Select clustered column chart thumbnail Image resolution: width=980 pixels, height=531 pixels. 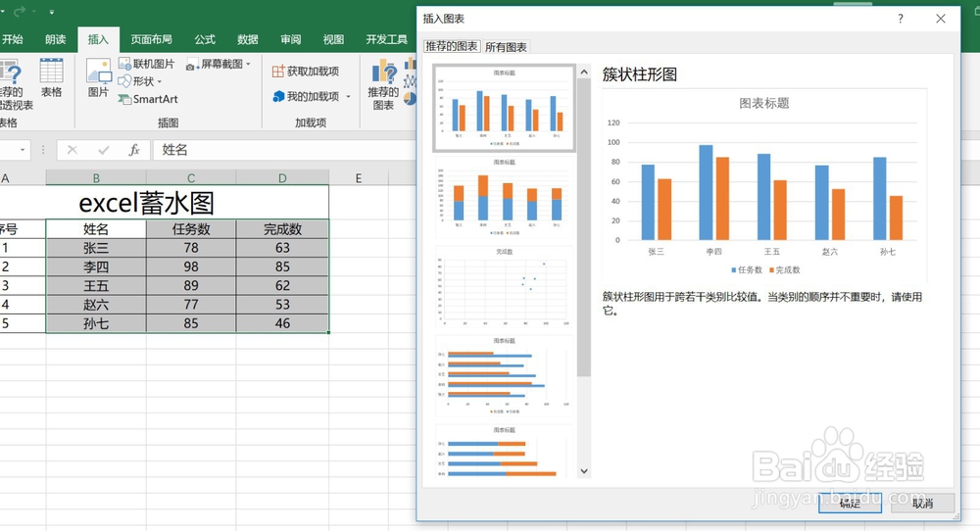(x=505, y=108)
